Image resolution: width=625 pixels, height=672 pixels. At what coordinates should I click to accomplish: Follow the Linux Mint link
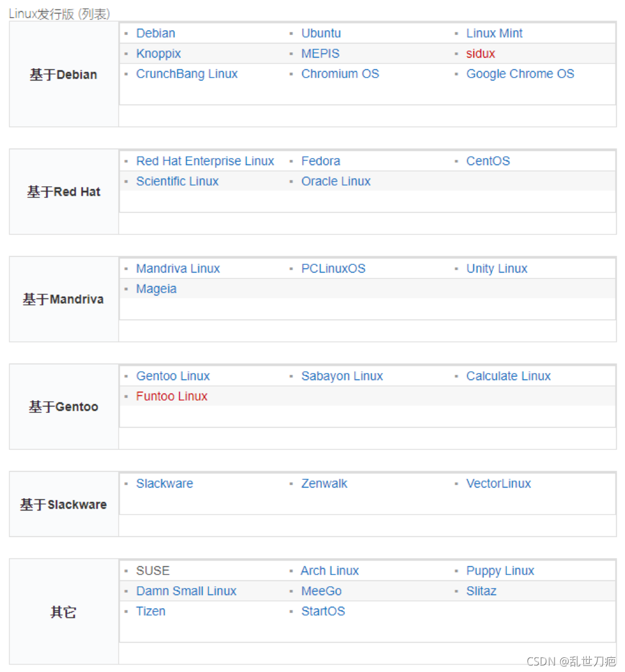click(x=494, y=33)
